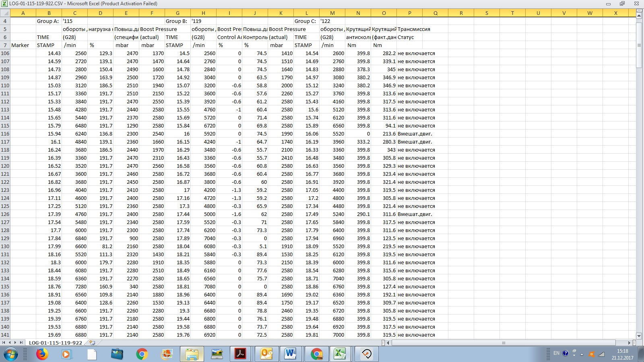Click the vertical split box above scrollbar
The width and height of the screenshot is (644, 362).
tap(639, 11)
